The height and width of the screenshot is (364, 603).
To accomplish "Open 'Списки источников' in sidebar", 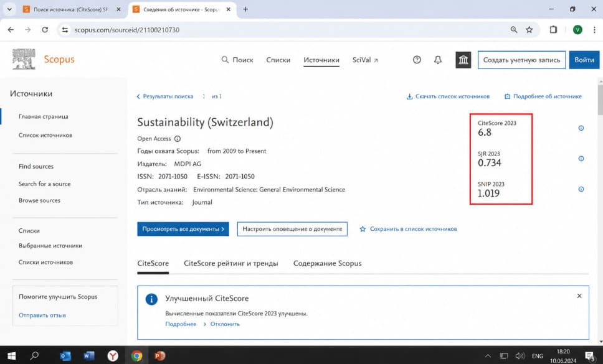I will [x=45, y=262].
